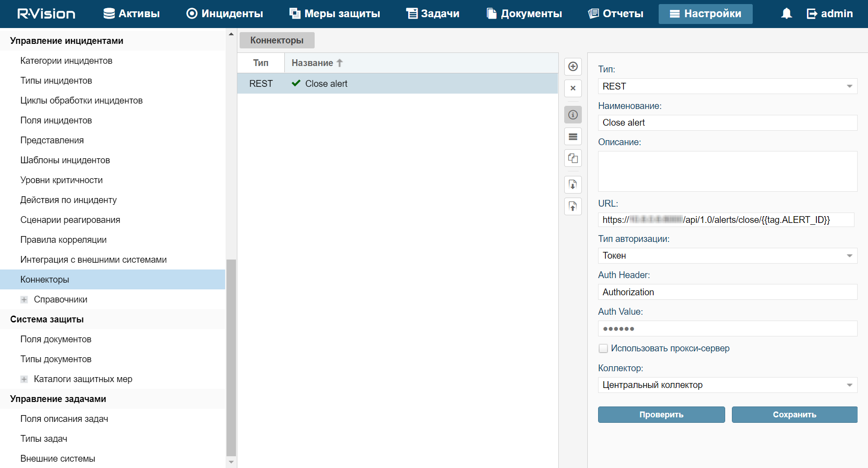Expand the Справочники tree node

[x=24, y=300]
